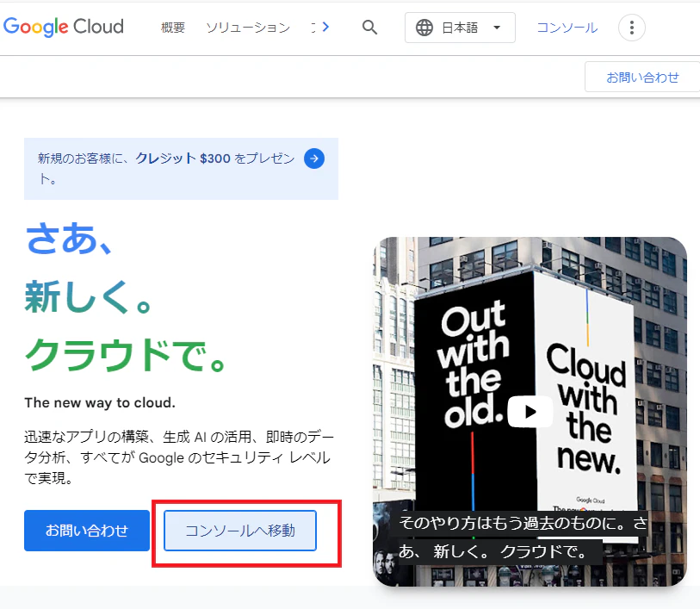Expand the 日本語 language dropdown
The height and width of the screenshot is (609, 700).
460,28
